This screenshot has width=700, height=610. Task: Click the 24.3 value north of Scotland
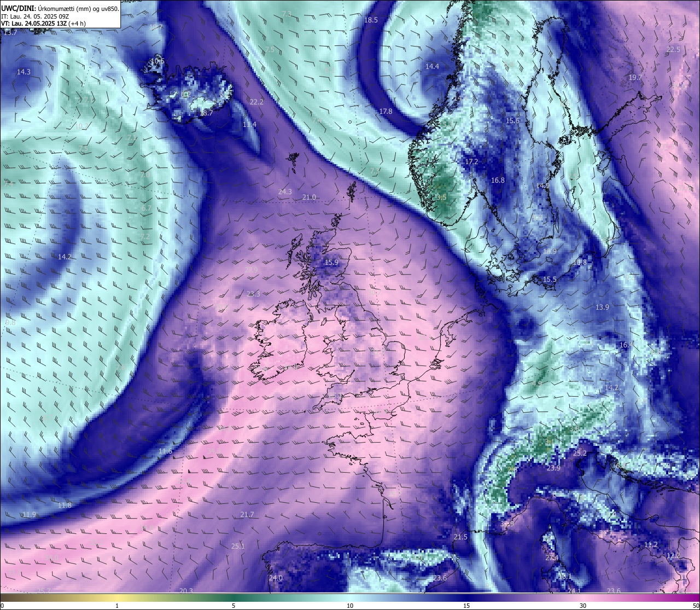coord(285,191)
